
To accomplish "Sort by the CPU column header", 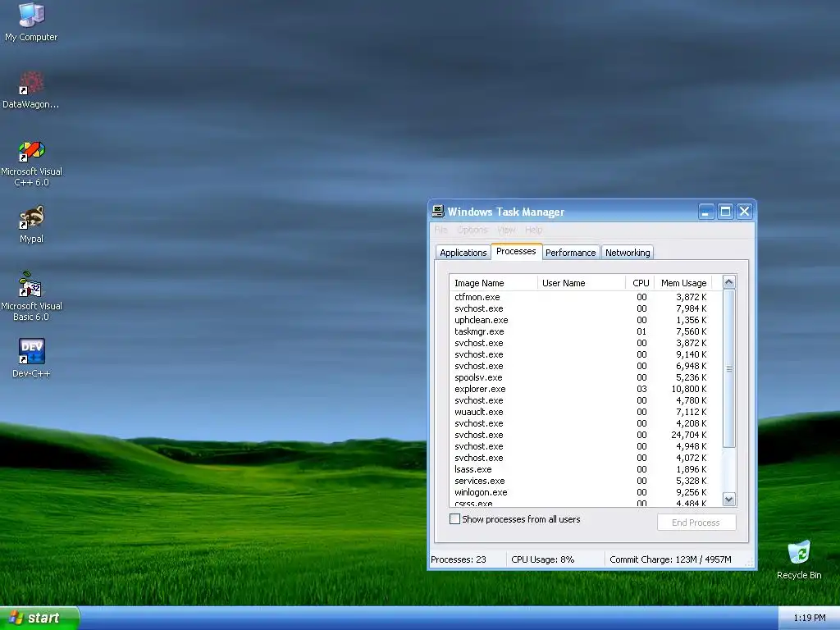I will [640, 283].
